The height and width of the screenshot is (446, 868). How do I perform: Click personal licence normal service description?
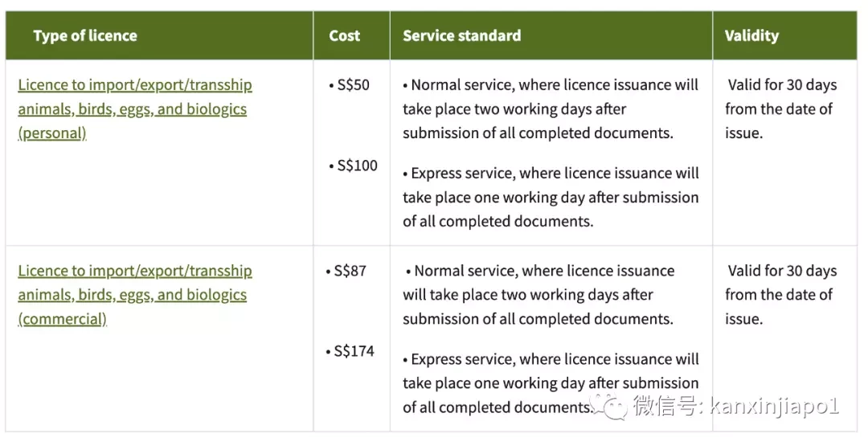click(551, 109)
